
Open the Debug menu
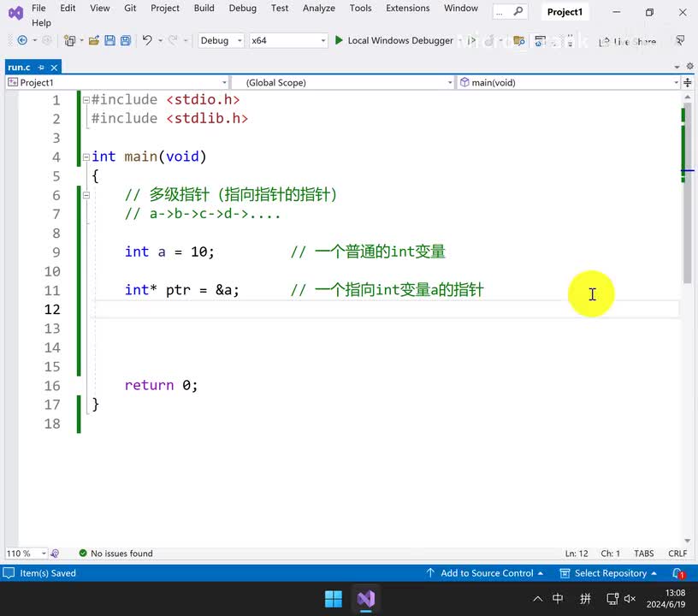coord(243,8)
